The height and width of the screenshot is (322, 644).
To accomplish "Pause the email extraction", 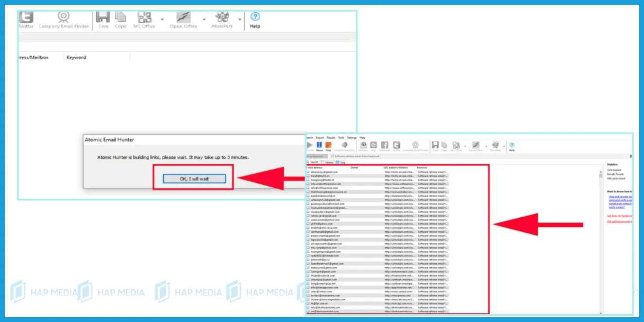I will (x=319, y=145).
